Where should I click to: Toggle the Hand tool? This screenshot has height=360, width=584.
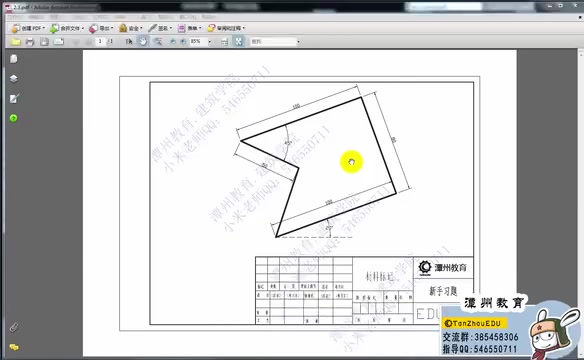[143, 41]
